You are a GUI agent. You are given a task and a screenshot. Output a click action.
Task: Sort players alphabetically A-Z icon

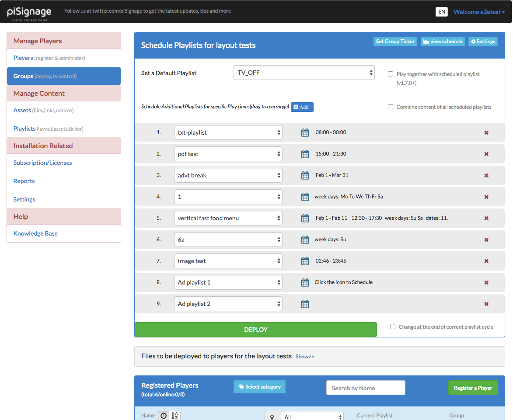click(x=174, y=416)
